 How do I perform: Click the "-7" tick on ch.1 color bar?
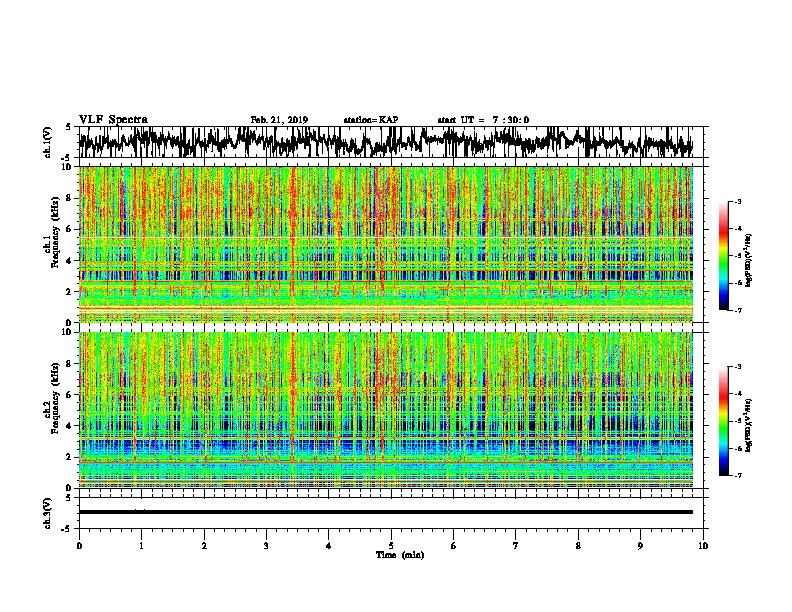(x=738, y=311)
